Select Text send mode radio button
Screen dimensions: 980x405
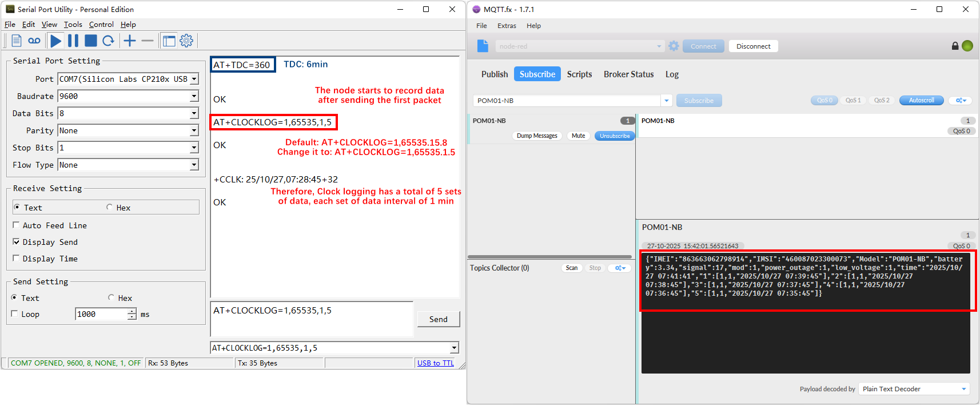coord(14,297)
